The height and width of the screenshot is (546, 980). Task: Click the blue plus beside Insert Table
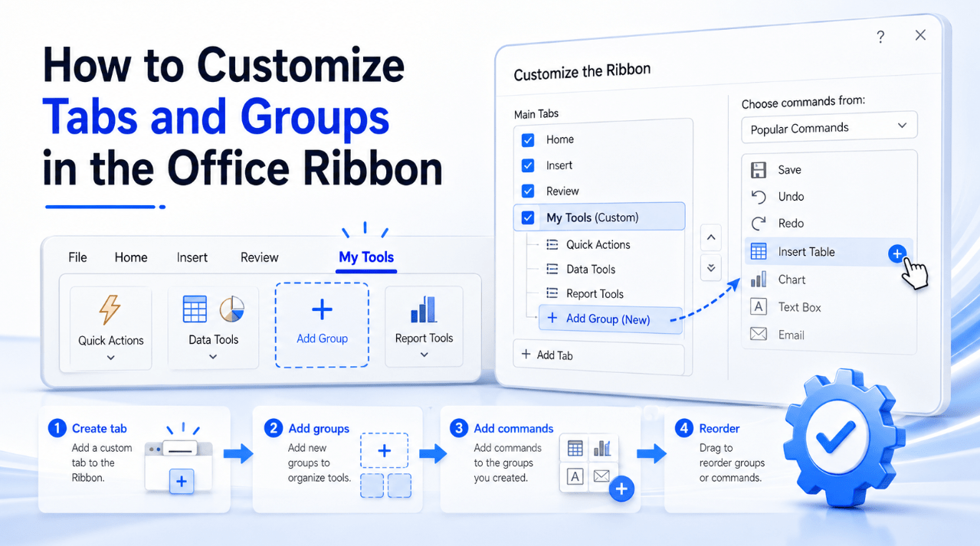tap(897, 253)
